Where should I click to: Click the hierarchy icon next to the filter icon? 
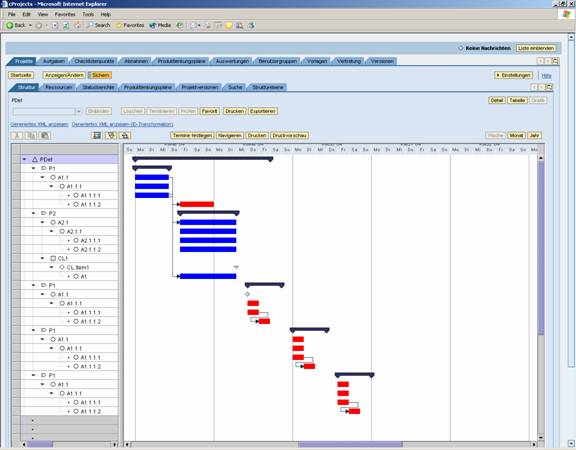(x=125, y=136)
